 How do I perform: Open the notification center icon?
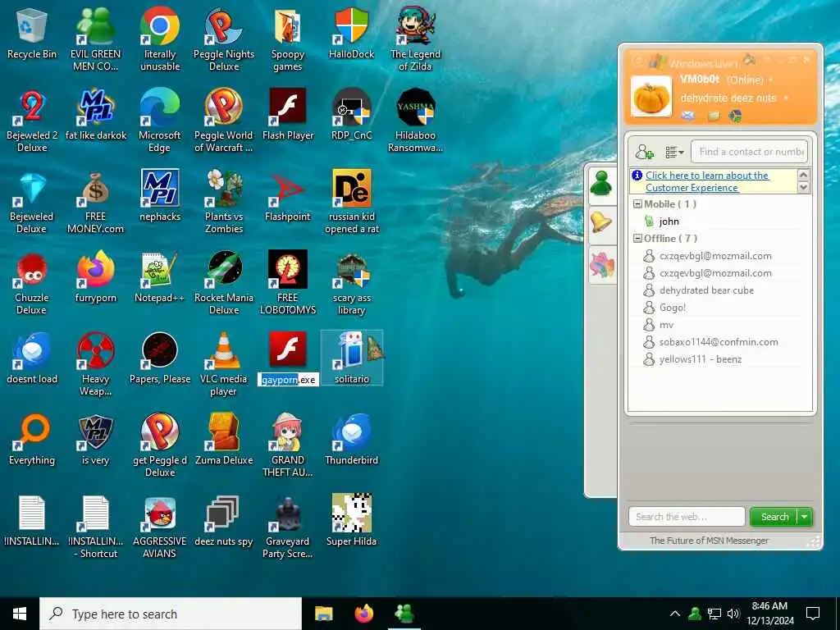(813, 614)
